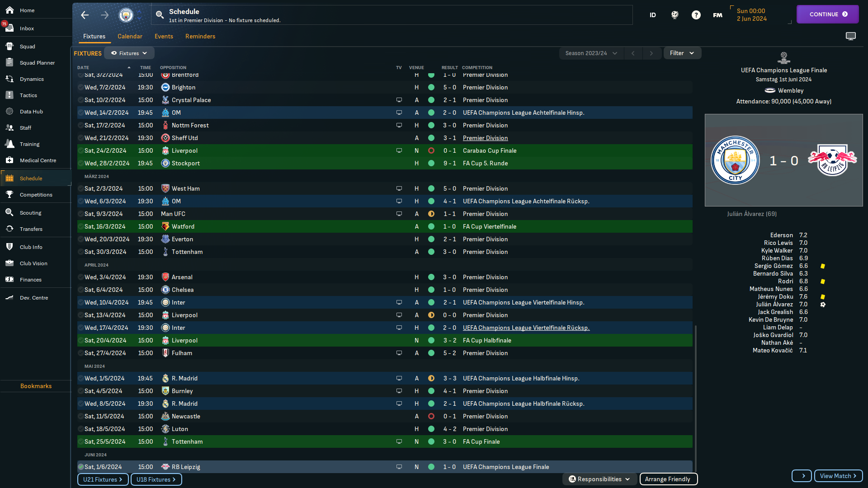Viewport: 868px width, 488px height.
Task: Open the Tactics board icon
Action: [x=9, y=95]
